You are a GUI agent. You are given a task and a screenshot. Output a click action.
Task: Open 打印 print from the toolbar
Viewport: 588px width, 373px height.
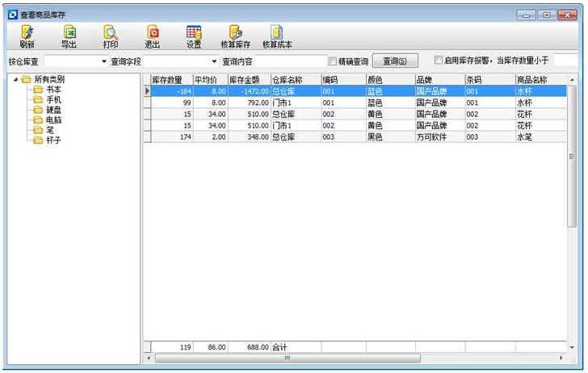point(110,36)
